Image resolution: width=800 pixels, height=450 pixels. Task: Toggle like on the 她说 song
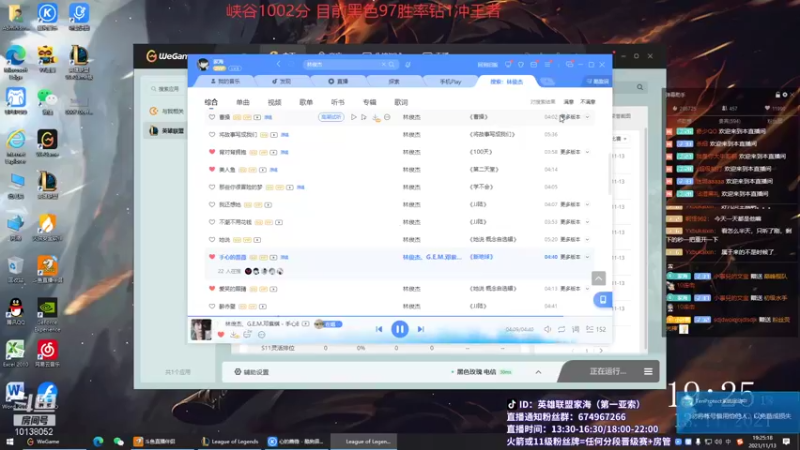click(212, 239)
